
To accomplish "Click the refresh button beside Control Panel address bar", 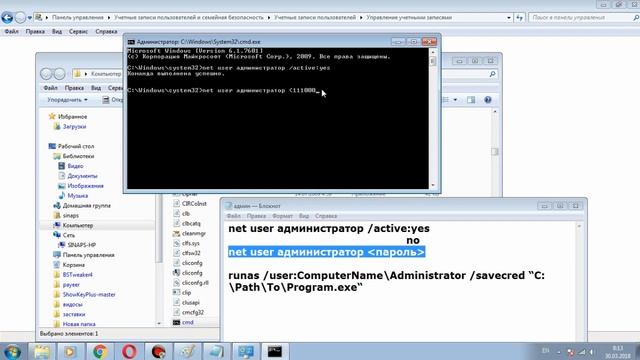I will point(519,18).
